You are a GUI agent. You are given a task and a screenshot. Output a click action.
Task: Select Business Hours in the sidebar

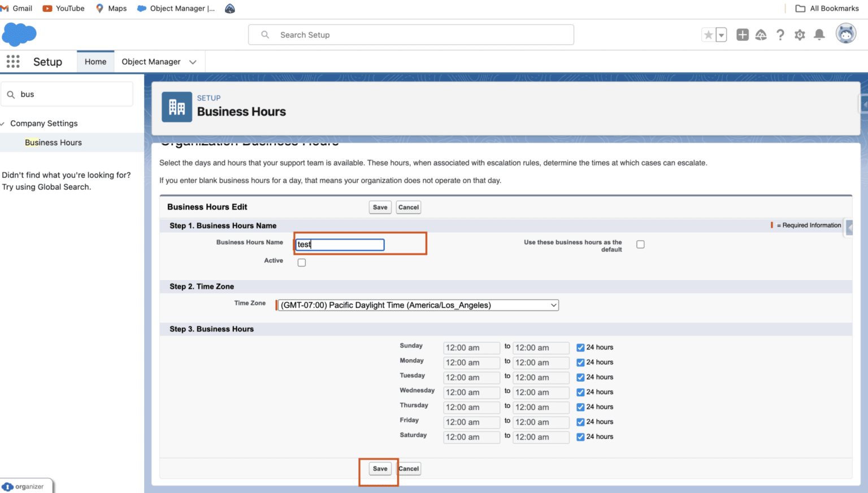click(x=53, y=142)
